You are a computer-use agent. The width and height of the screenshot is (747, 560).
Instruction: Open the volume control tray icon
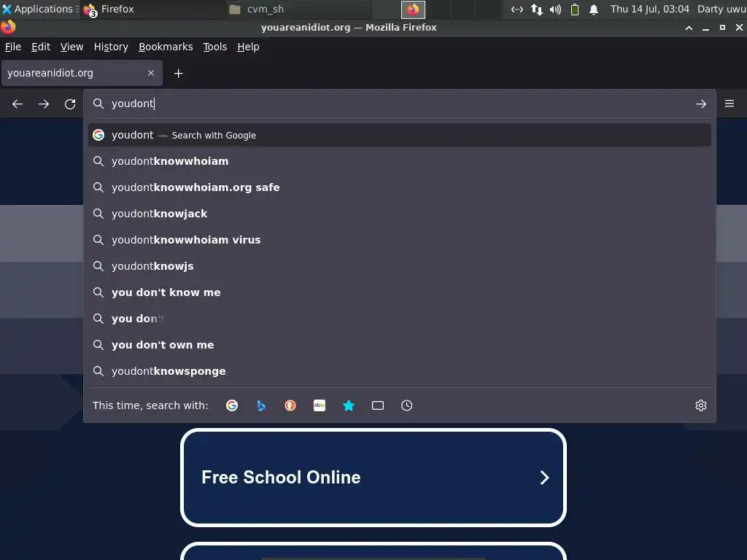coord(555,9)
